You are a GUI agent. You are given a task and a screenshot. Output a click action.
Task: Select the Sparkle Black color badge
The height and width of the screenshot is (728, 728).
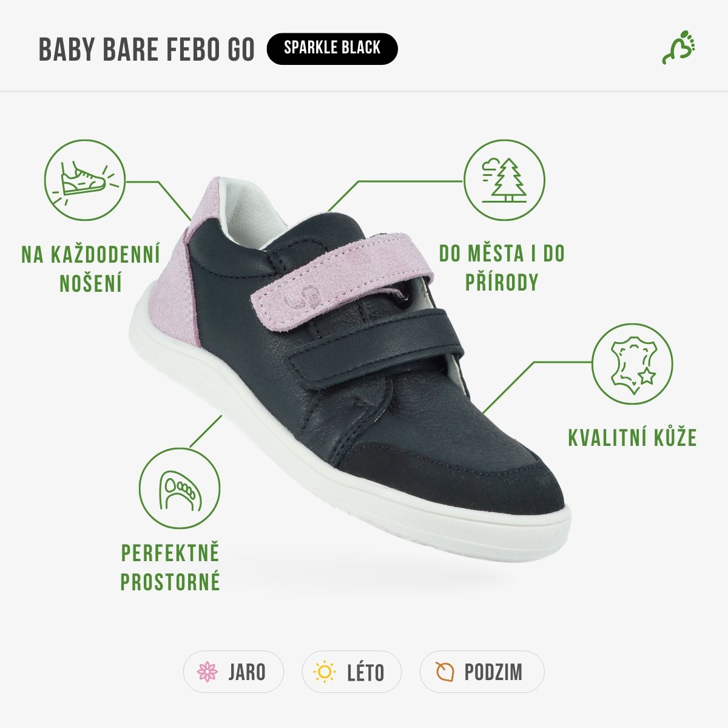pos(332,49)
